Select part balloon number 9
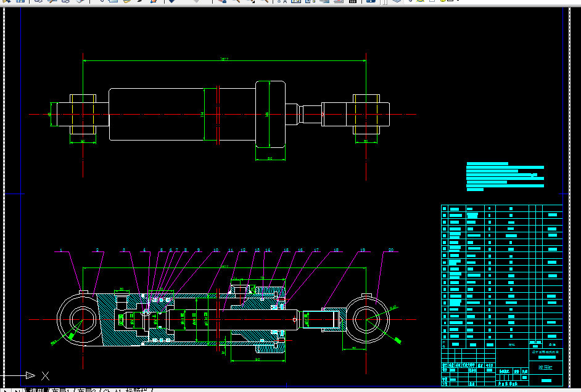This screenshot has width=581, height=392. (198, 250)
